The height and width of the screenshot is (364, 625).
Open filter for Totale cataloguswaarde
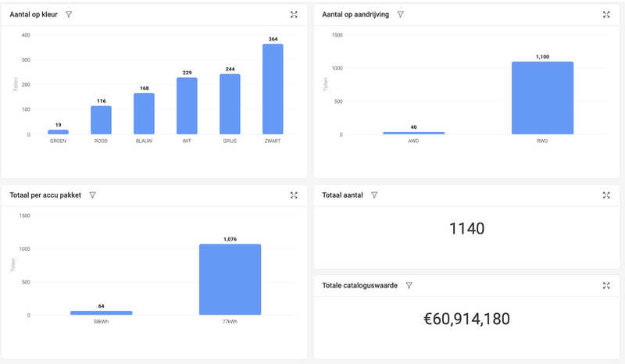coord(409,286)
